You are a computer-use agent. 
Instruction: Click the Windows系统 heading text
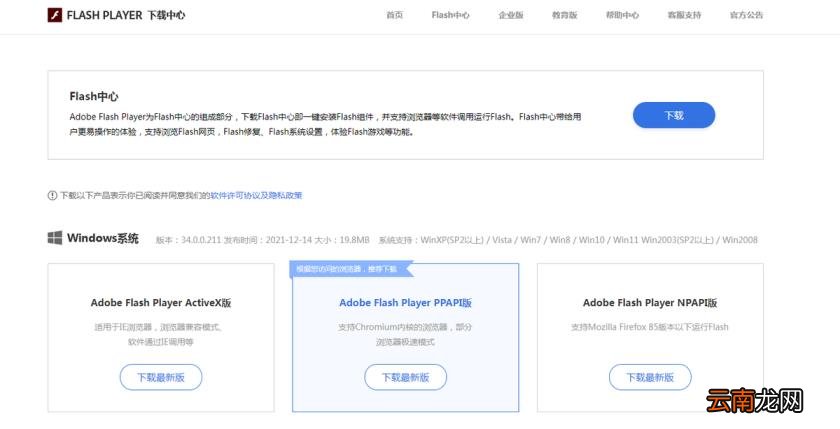coord(103,238)
